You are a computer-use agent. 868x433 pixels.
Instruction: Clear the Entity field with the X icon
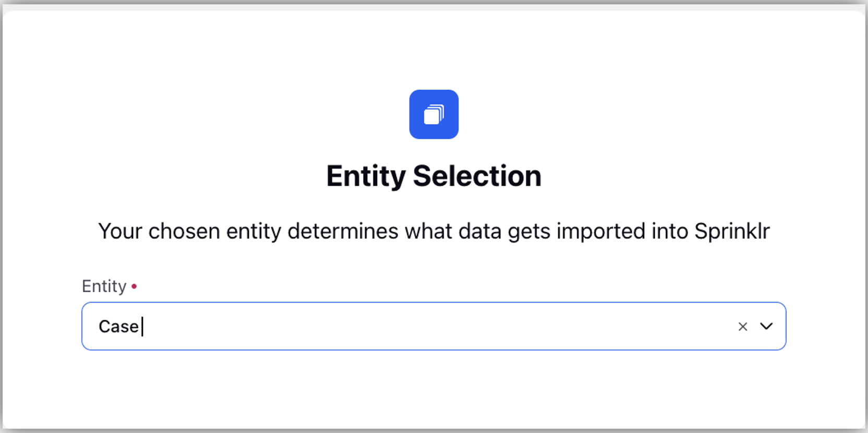tap(743, 327)
